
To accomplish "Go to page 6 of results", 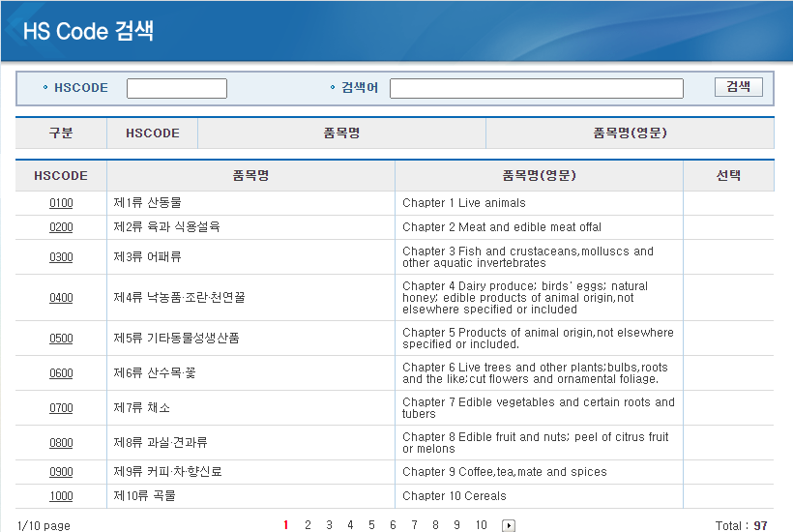I will [393, 525].
